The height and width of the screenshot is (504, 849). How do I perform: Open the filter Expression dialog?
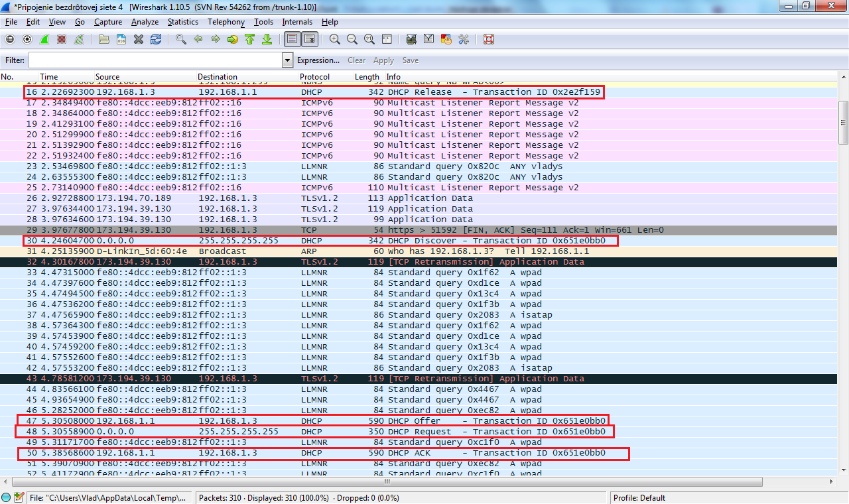point(318,60)
